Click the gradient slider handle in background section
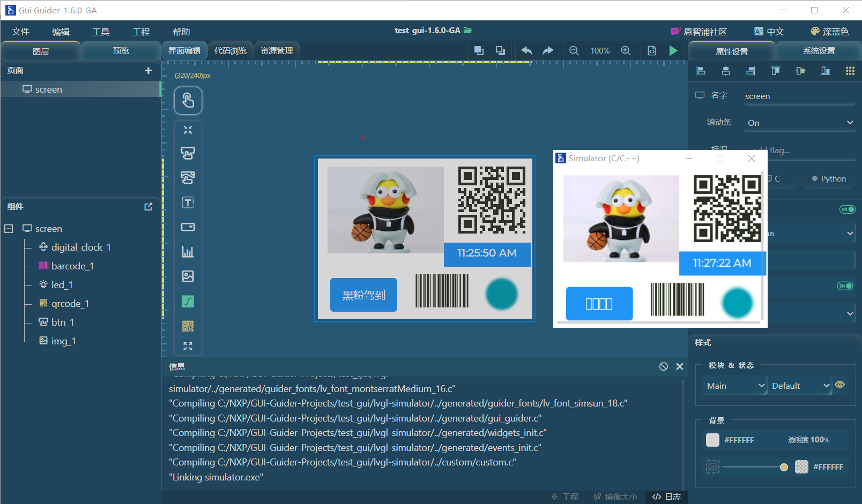862x504 pixels. [x=784, y=467]
